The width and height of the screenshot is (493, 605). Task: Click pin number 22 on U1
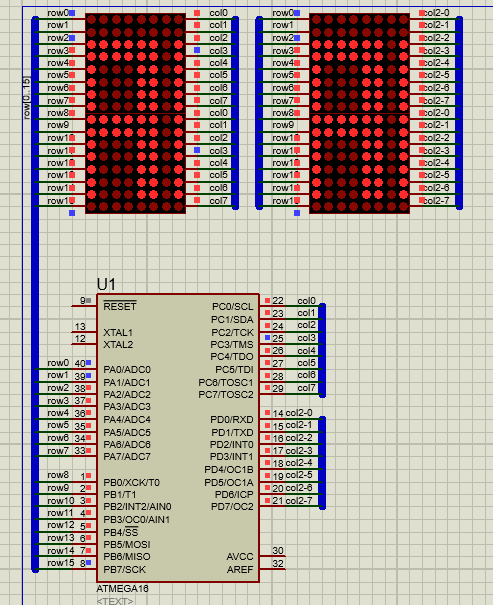pos(278,301)
